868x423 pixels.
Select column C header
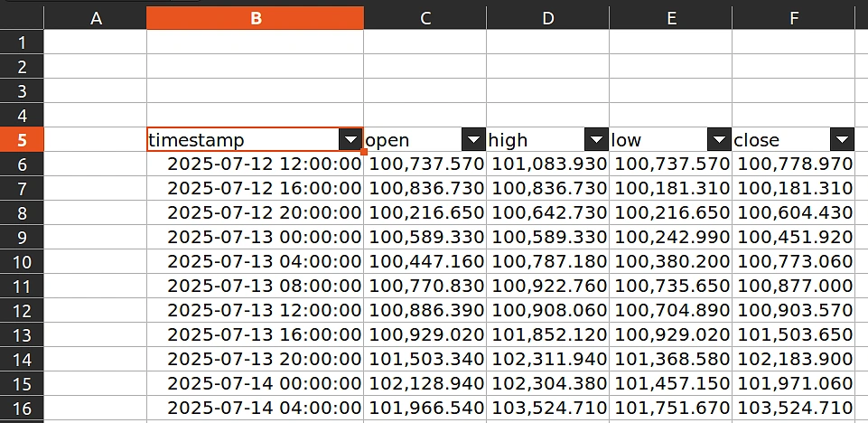[x=425, y=18]
